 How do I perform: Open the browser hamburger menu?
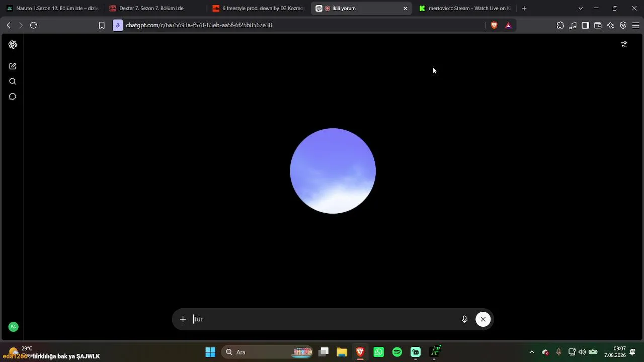pos(635,25)
